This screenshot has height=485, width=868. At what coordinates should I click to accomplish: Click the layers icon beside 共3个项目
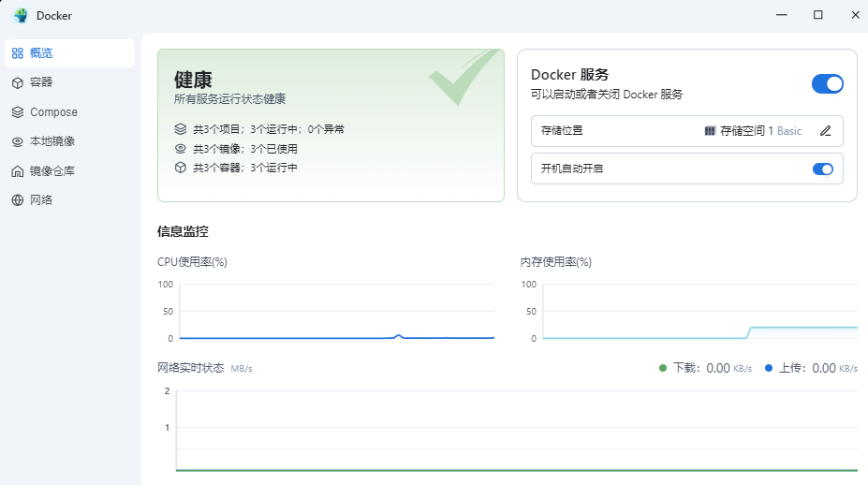click(x=181, y=129)
